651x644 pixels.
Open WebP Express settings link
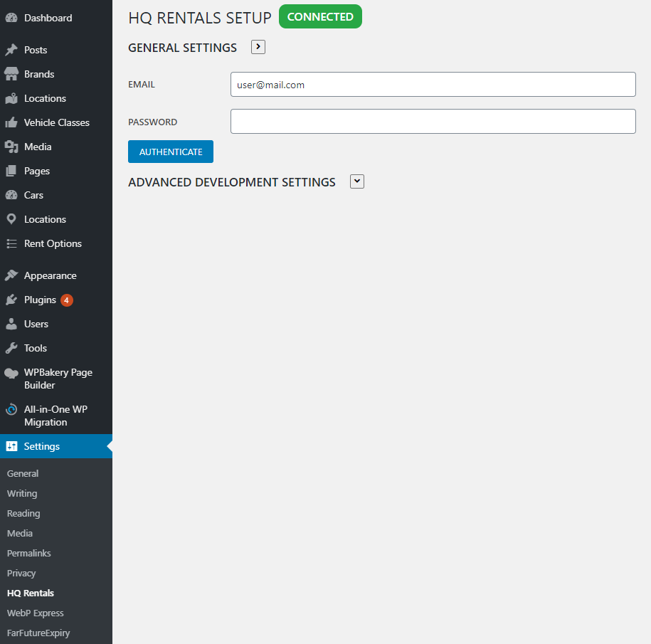tap(36, 613)
